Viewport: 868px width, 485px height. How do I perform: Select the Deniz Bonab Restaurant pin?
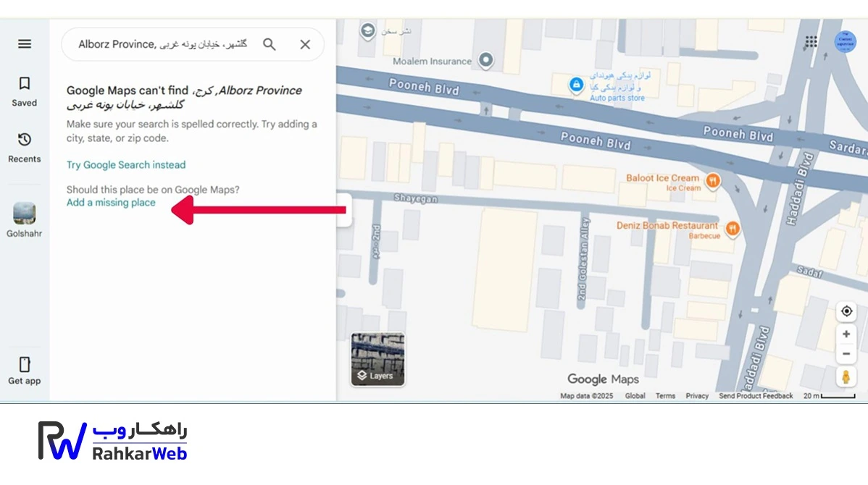(733, 228)
